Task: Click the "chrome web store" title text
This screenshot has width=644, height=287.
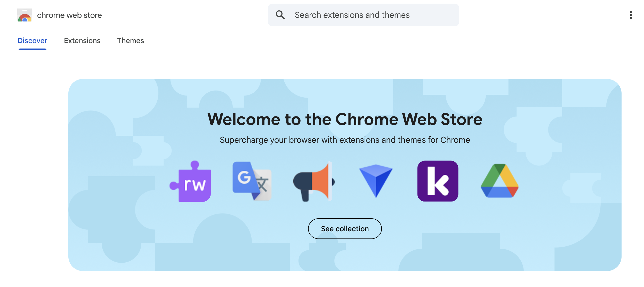Action: (69, 15)
